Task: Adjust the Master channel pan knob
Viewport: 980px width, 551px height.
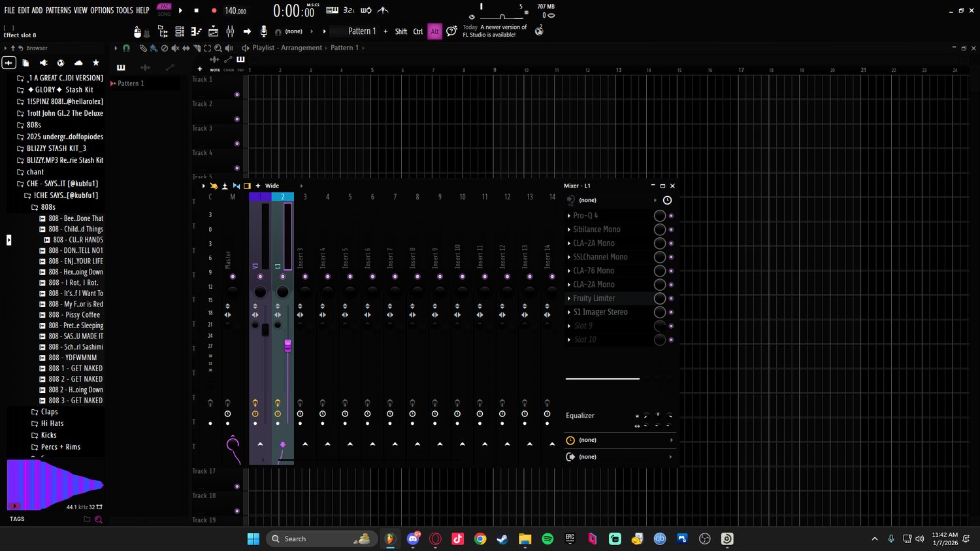Action: click(233, 291)
